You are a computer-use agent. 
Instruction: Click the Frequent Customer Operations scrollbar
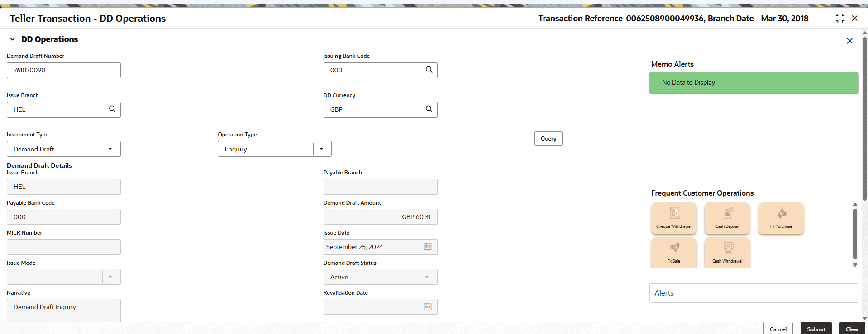pos(855,233)
